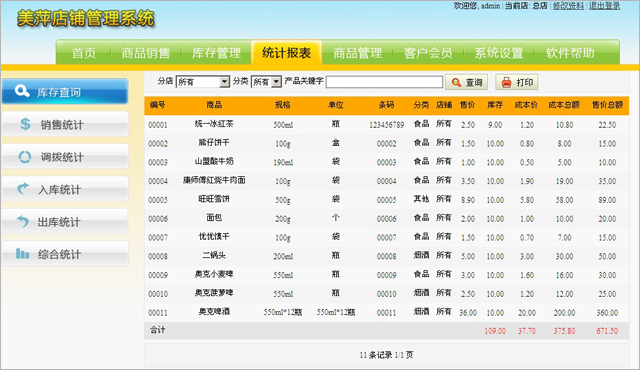The height and width of the screenshot is (370, 640).
Task: Open 调拨统计 from sidebar
Action: tap(65, 157)
